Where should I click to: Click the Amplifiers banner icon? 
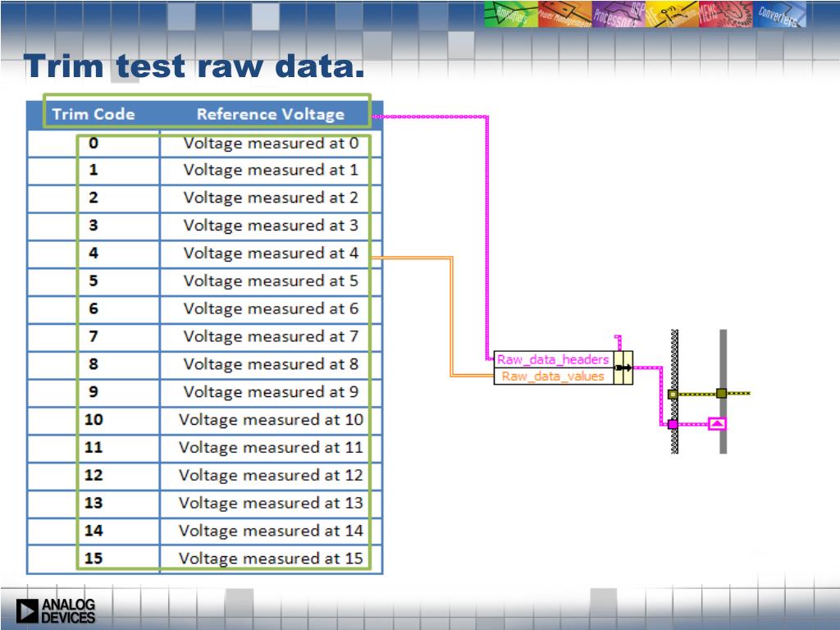point(511,14)
